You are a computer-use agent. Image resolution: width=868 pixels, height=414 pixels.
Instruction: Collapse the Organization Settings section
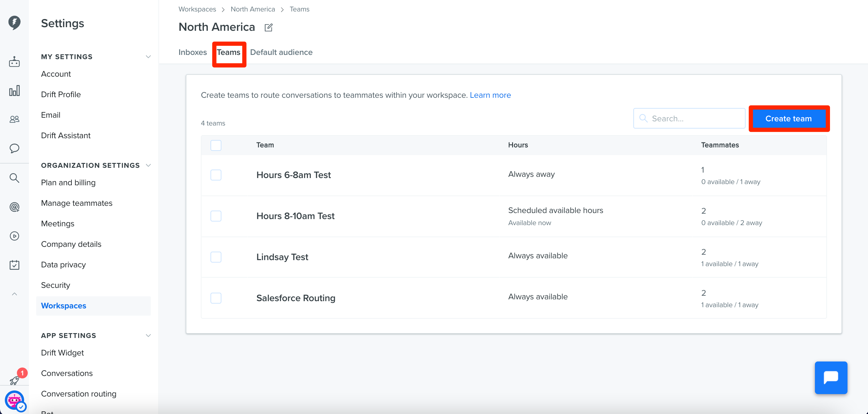coord(148,165)
